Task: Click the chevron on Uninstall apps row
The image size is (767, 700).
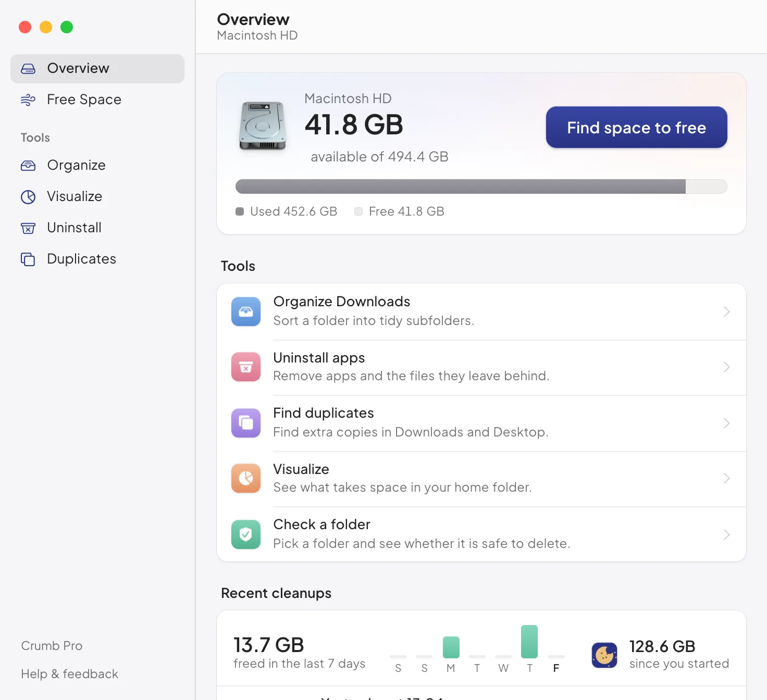Action: 727,367
